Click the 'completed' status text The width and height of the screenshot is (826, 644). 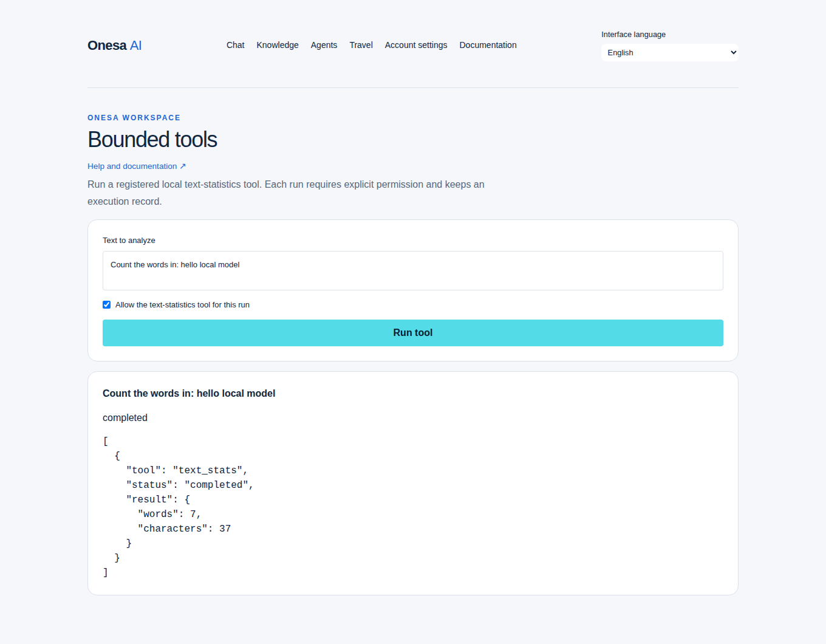tap(125, 418)
